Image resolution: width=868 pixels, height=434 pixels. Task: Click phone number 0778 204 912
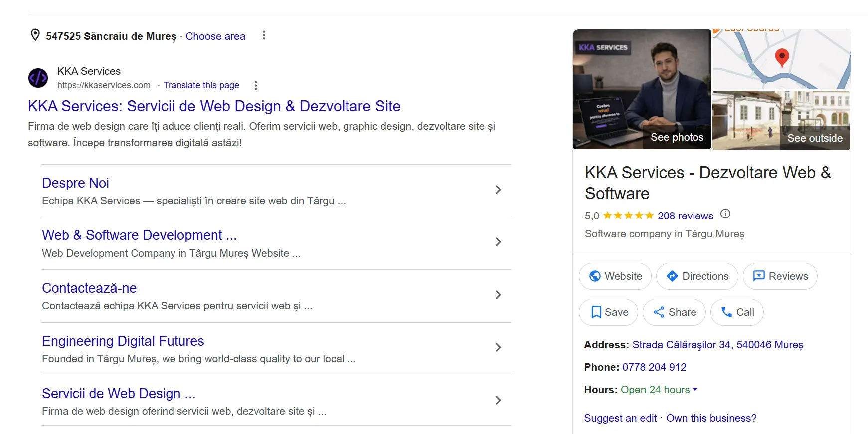654,367
